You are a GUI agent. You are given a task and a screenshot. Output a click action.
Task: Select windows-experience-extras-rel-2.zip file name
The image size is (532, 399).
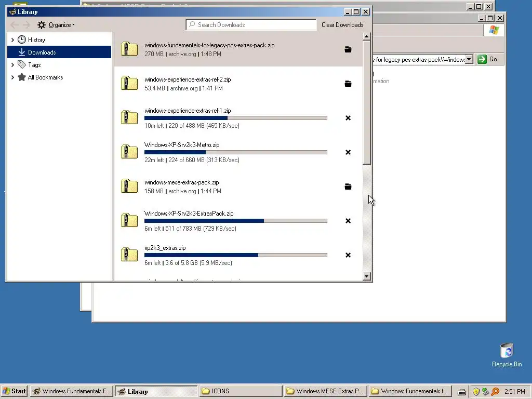[x=188, y=79]
